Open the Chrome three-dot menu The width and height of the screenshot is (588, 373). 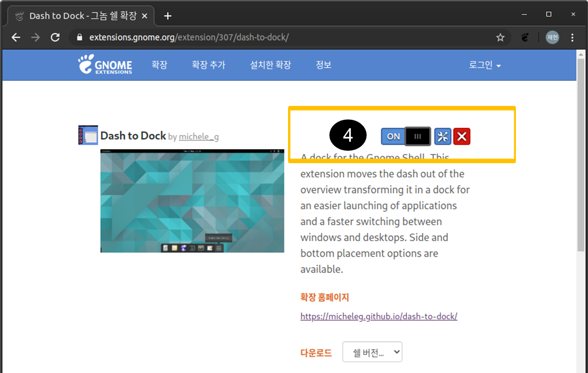click(572, 37)
